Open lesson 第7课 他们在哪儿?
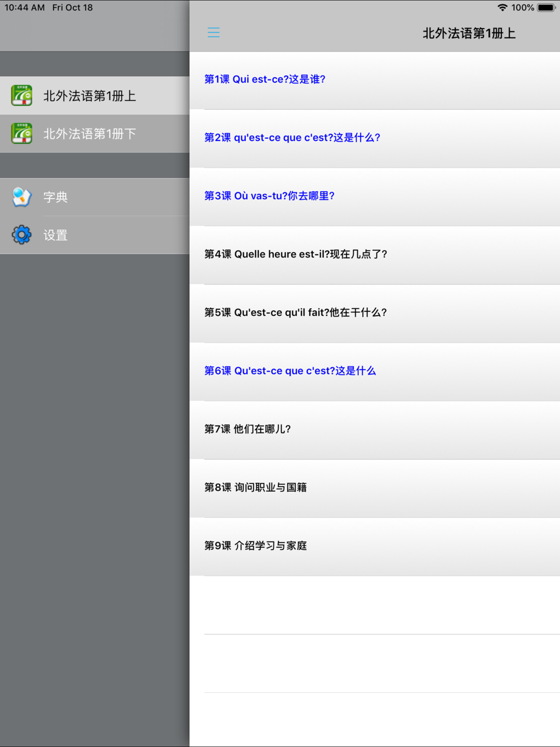560x747 pixels. tap(375, 429)
